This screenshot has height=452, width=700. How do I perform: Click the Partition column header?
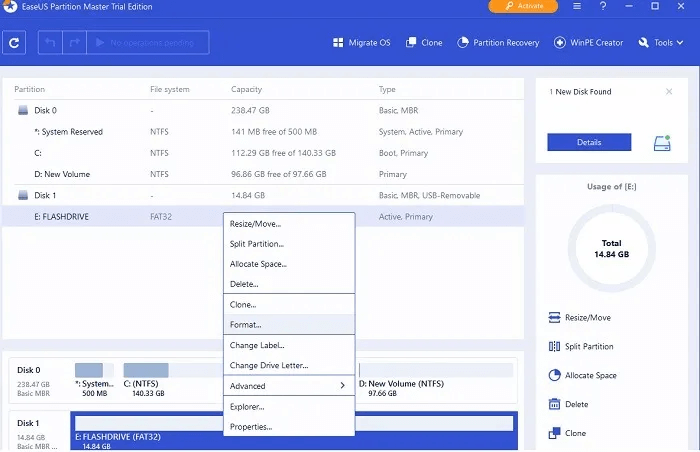29,89
